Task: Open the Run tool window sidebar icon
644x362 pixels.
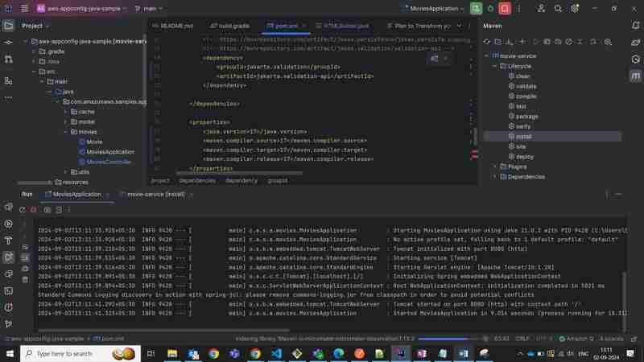Action: 8,257
